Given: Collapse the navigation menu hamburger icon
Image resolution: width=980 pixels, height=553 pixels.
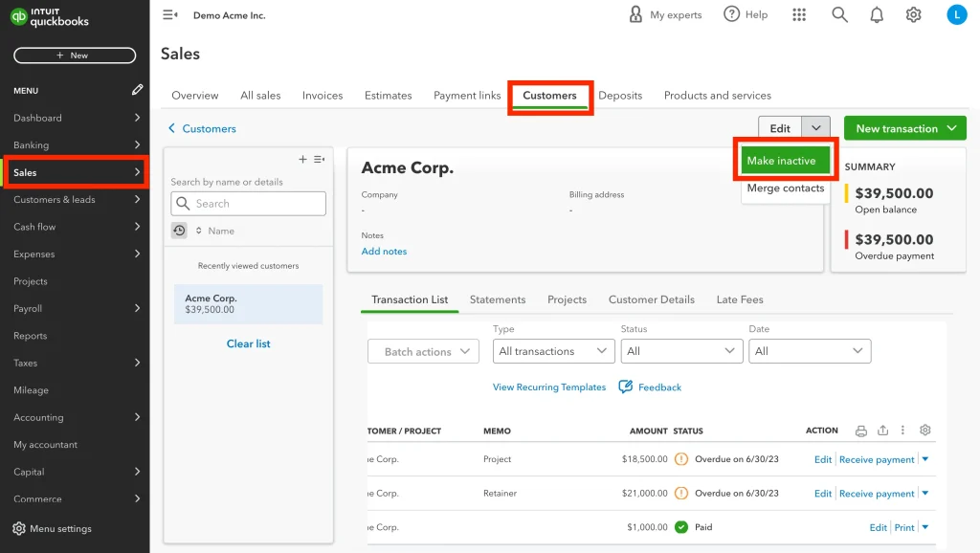Looking at the screenshot, I should [170, 14].
